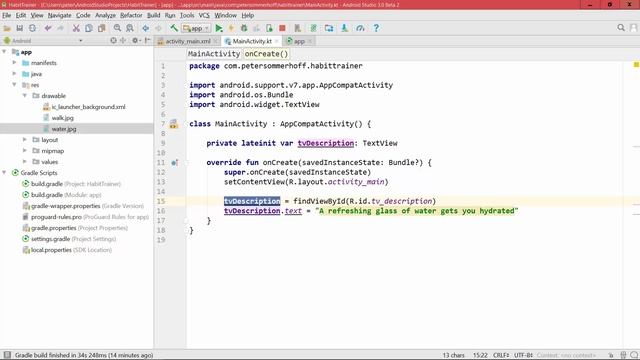
Task: Select proguard-rules.pro file
Action: (90, 217)
